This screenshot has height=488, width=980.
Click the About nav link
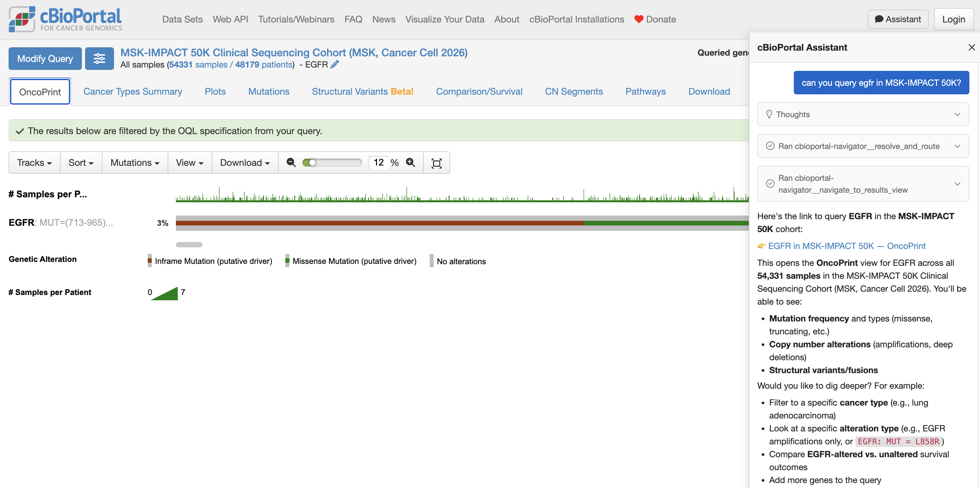(507, 19)
